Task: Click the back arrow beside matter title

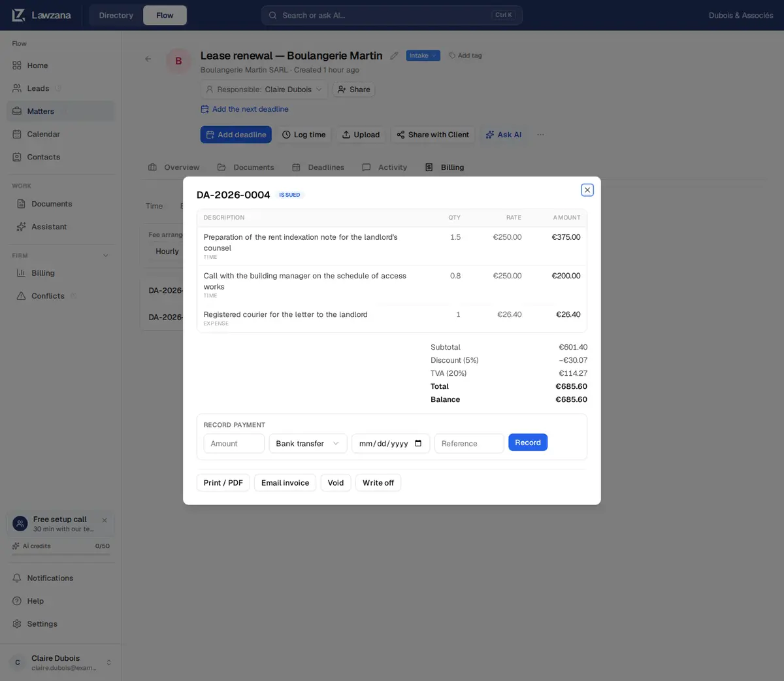Action: click(x=148, y=59)
